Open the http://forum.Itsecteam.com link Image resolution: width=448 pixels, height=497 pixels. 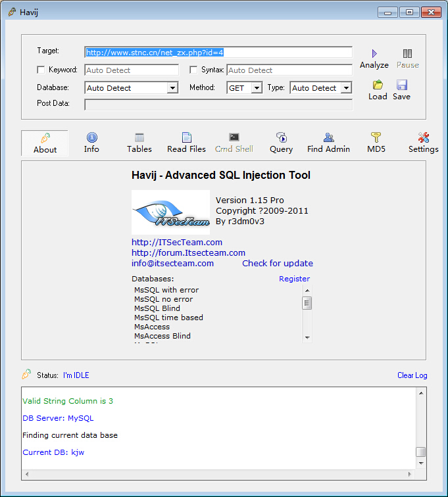point(188,252)
